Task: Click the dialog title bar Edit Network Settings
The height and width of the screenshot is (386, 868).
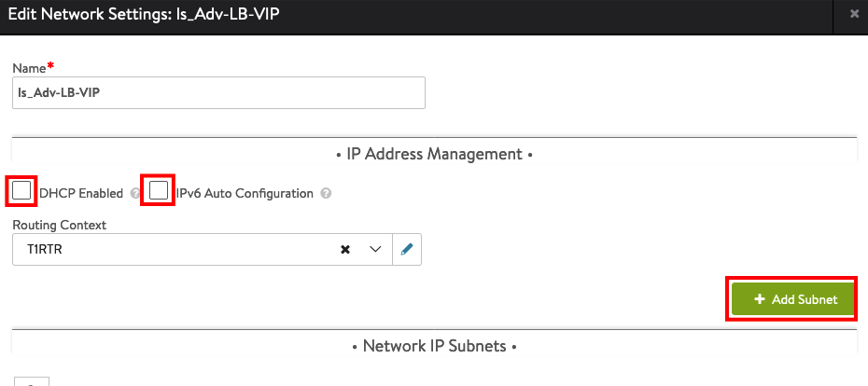Action: (144, 14)
